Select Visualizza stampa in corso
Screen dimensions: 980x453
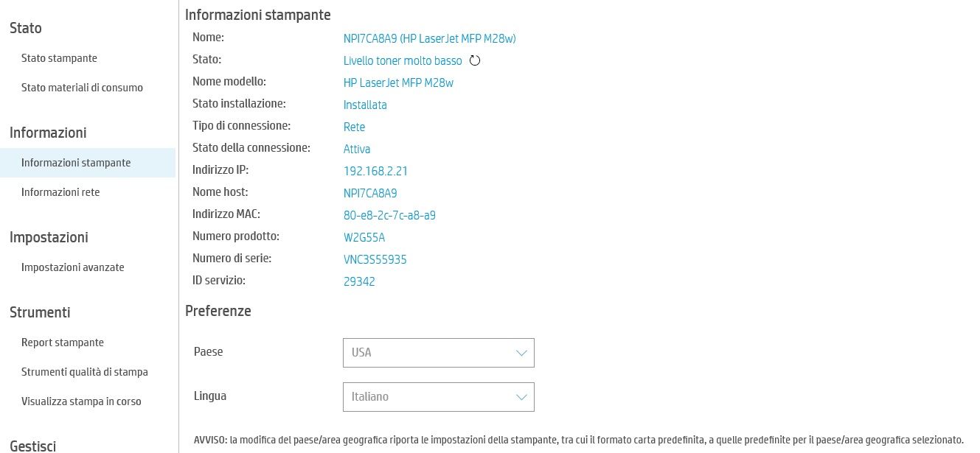(81, 401)
